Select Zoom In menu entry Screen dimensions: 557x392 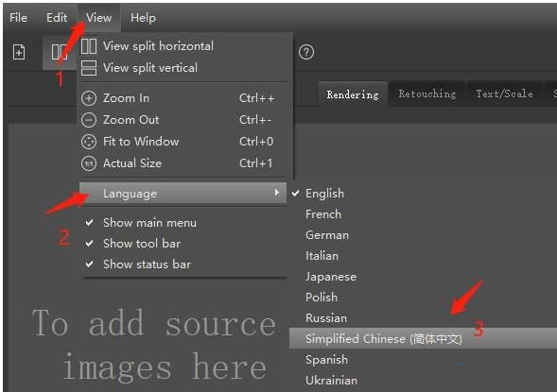(183, 98)
